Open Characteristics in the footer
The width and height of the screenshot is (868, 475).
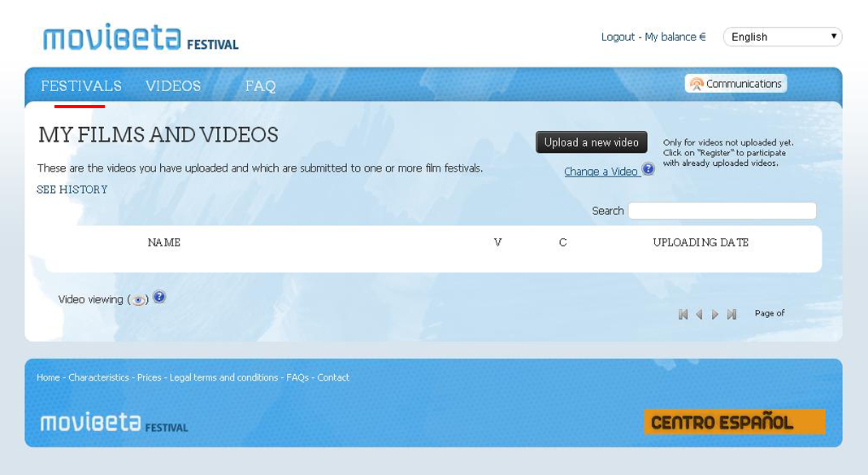click(x=98, y=377)
